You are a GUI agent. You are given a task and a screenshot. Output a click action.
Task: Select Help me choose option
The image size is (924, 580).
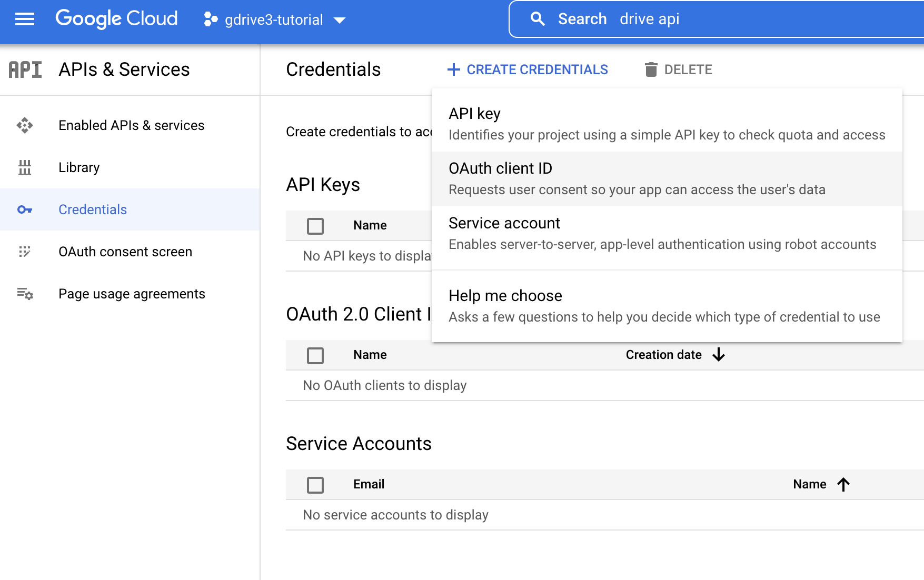(x=667, y=306)
